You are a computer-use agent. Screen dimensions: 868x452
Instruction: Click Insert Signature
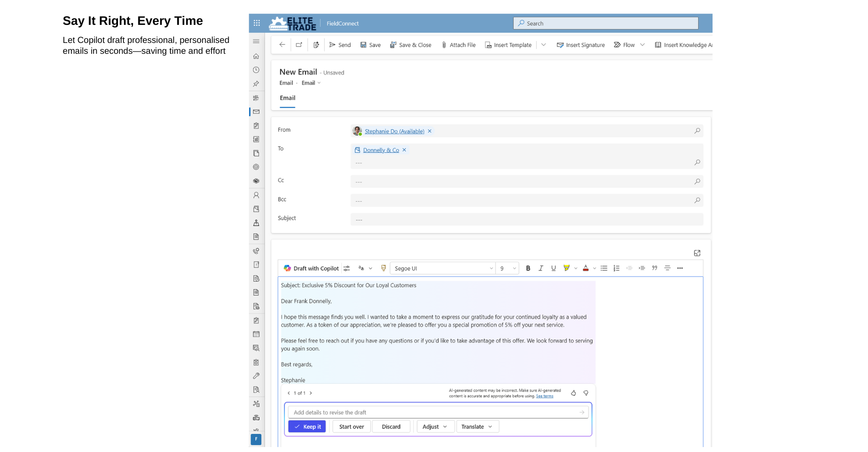point(580,45)
